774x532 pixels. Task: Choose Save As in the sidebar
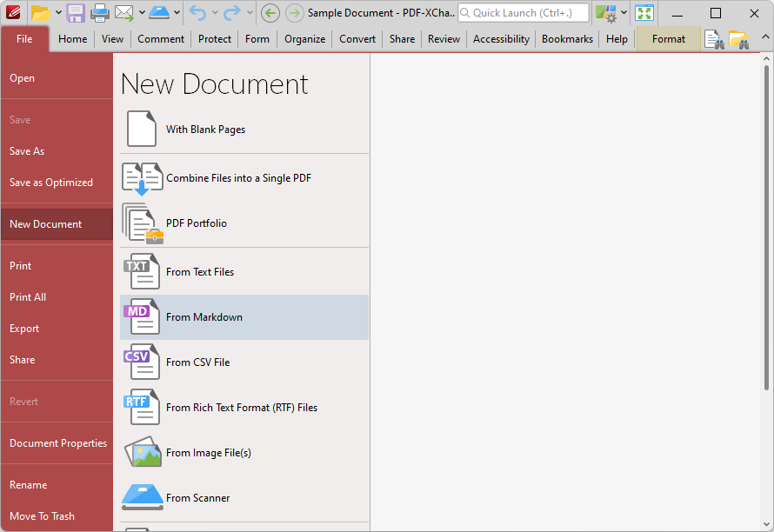[57, 151]
